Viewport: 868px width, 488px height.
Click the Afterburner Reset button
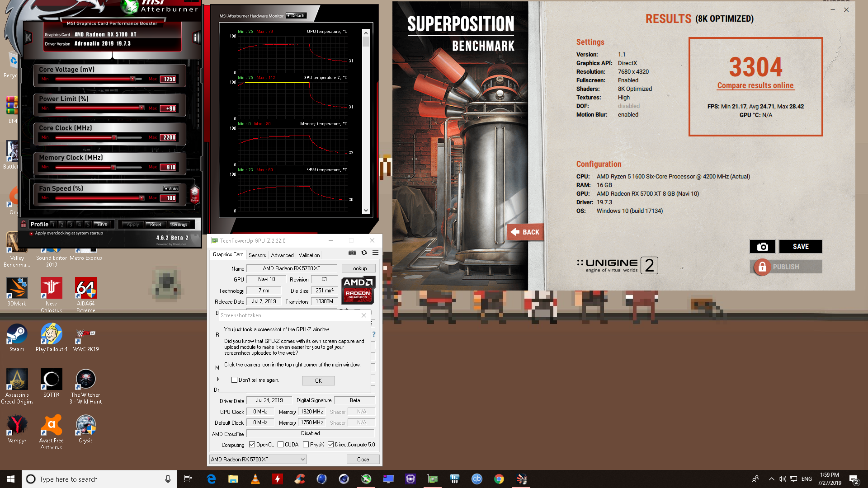(x=155, y=224)
